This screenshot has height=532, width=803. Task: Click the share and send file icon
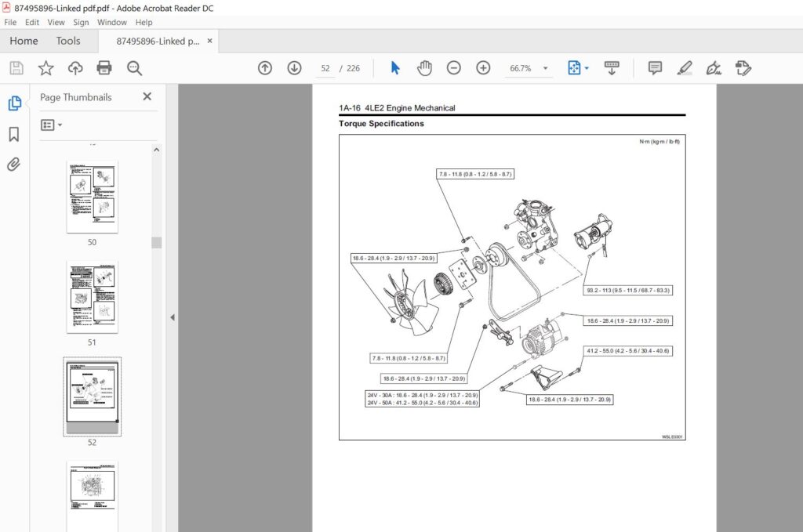743,68
